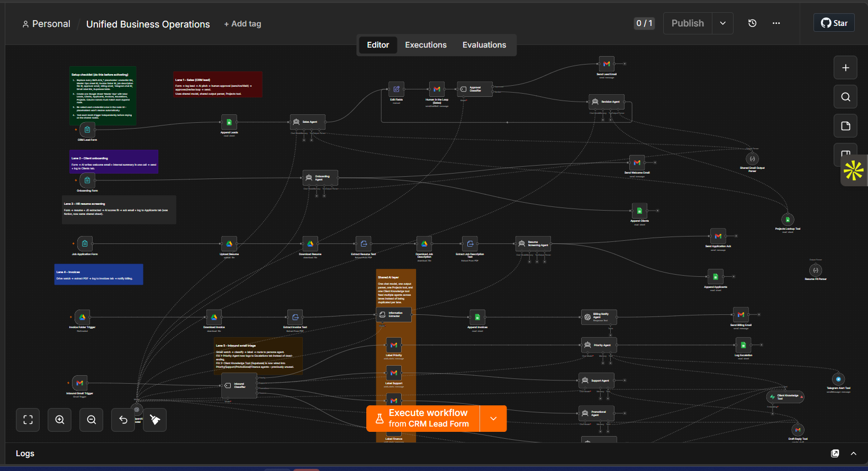Select the blue Lane 4 Invoices sticky note

98,275
